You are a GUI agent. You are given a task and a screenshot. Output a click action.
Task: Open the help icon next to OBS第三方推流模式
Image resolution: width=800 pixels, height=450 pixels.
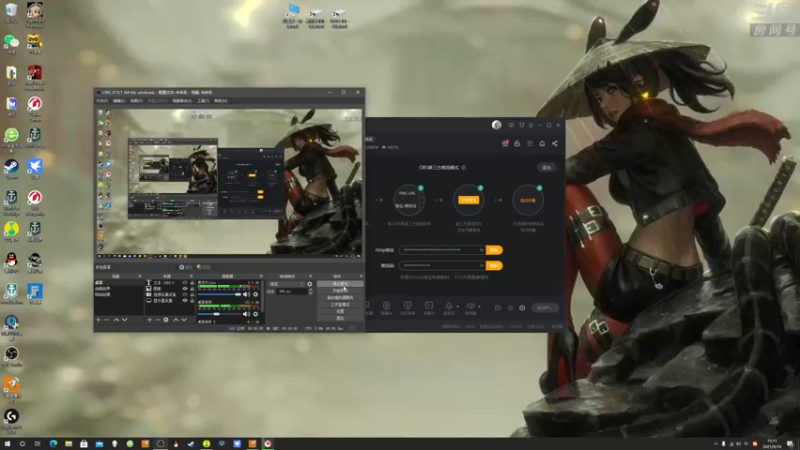[x=464, y=167]
